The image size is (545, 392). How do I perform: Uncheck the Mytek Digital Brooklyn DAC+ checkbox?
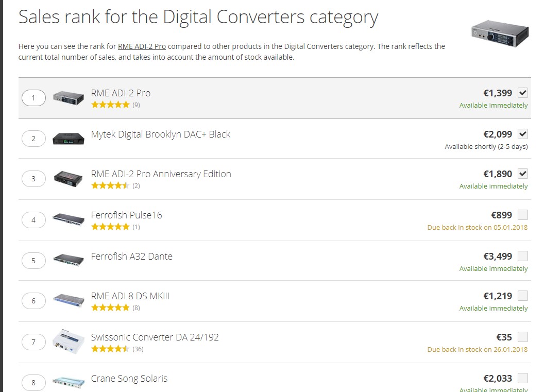pyautogui.click(x=523, y=134)
